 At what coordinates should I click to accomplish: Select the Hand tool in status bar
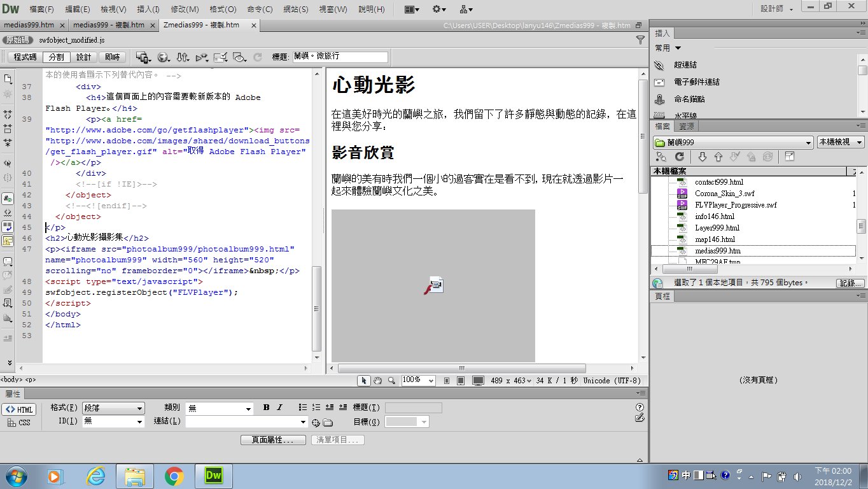(377, 380)
